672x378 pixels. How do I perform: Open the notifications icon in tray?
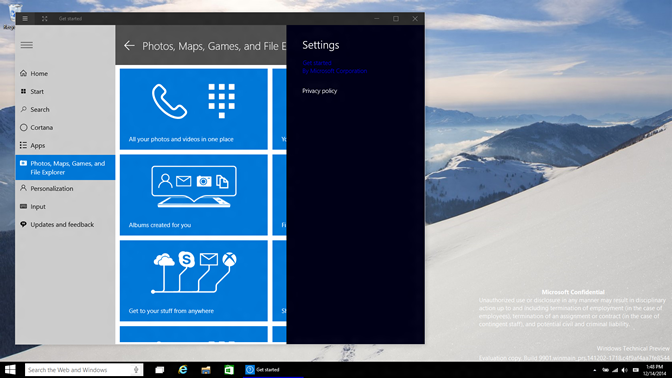click(636, 370)
